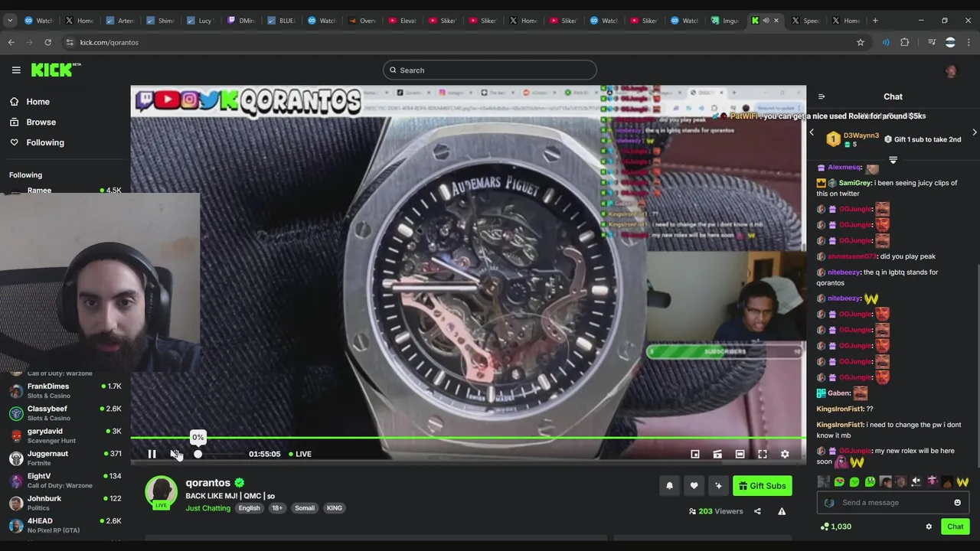Expand Chrome tab search dropdown
Viewport: 980px width, 551px height.
click(10, 21)
